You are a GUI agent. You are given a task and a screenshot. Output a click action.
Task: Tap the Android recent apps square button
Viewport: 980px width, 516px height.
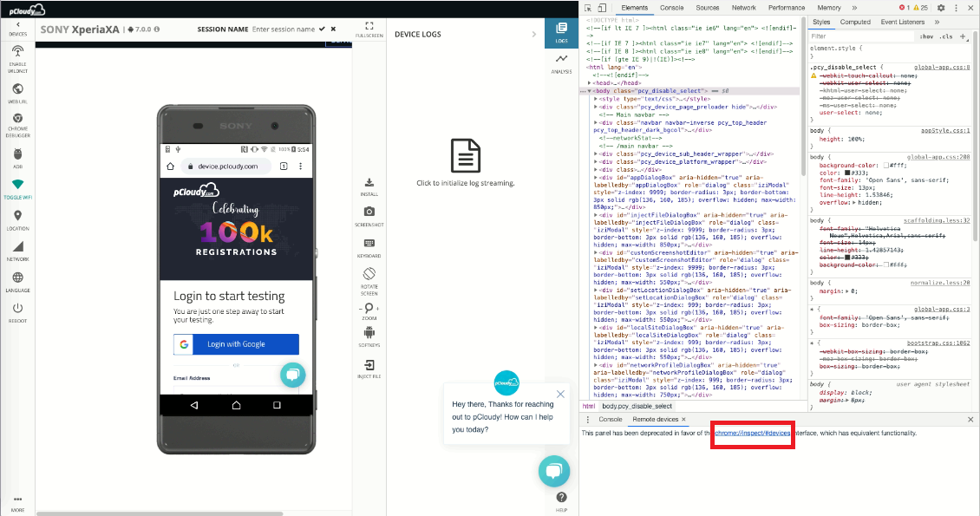277,405
